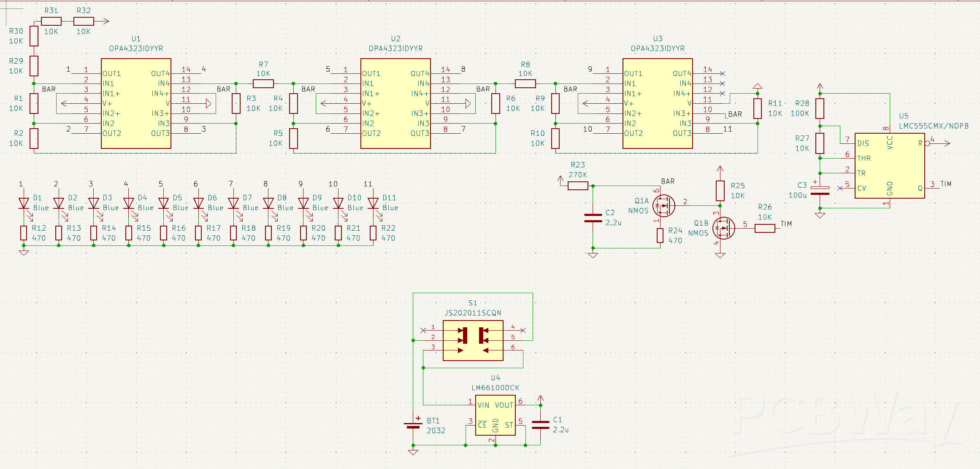The width and height of the screenshot is (980, 469).
Task: Click capacitor C2 symbol near R23
Action: tap(593, 218)
